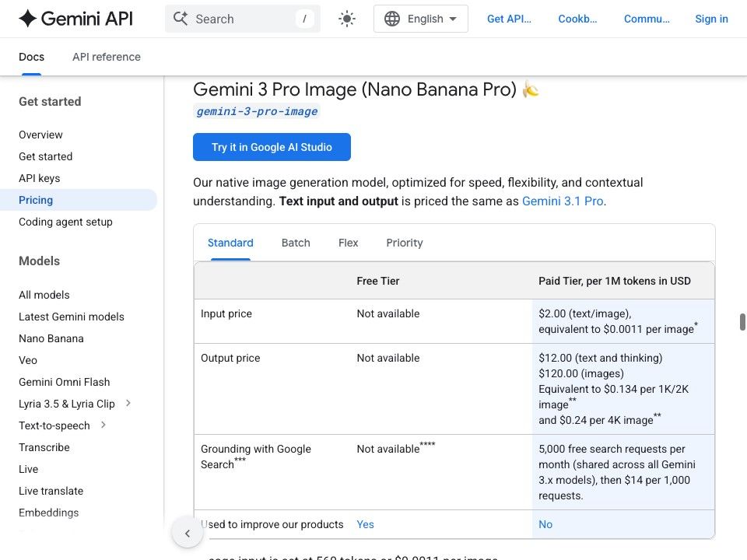The height and width of the screenshot is (560, 747).
Task: Click Grounding with Google Search label
Action: pyautogui.click(x=256, y=457)
